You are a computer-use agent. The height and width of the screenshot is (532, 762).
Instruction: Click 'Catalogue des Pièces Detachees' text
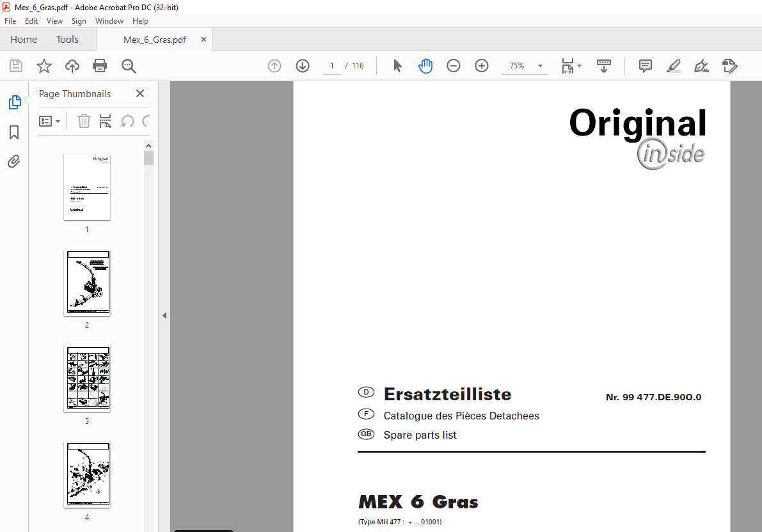(461, 416)
